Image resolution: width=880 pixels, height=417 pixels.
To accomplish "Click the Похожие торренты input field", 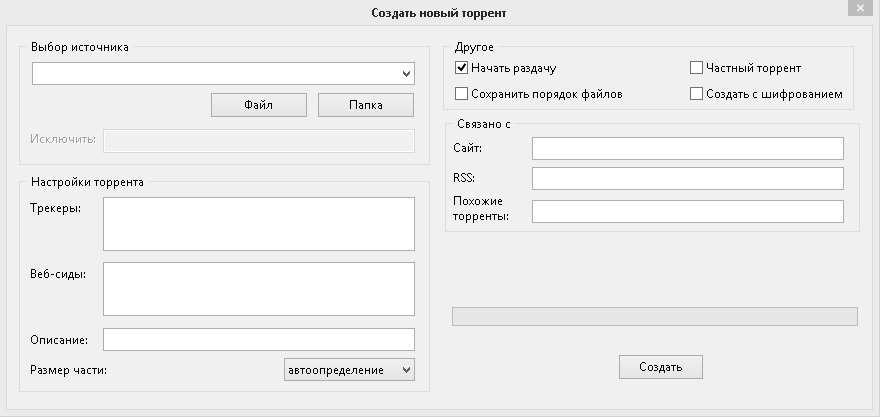I will (688, 212).
